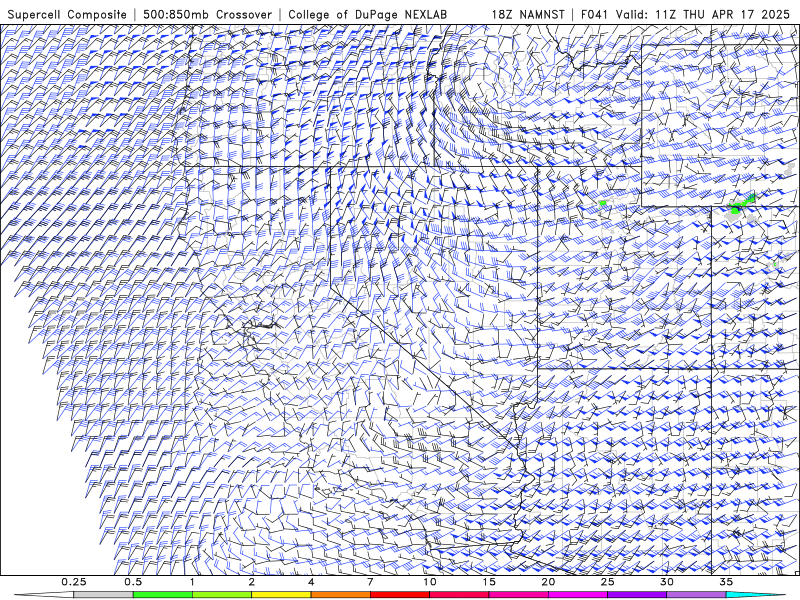Click the yellow 2–4 legend color segment
800x600 pixels.
[x=281, y=595]
